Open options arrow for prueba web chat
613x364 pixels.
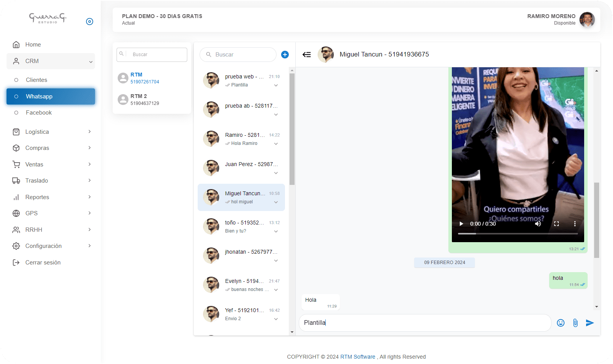tap(276, 85)
